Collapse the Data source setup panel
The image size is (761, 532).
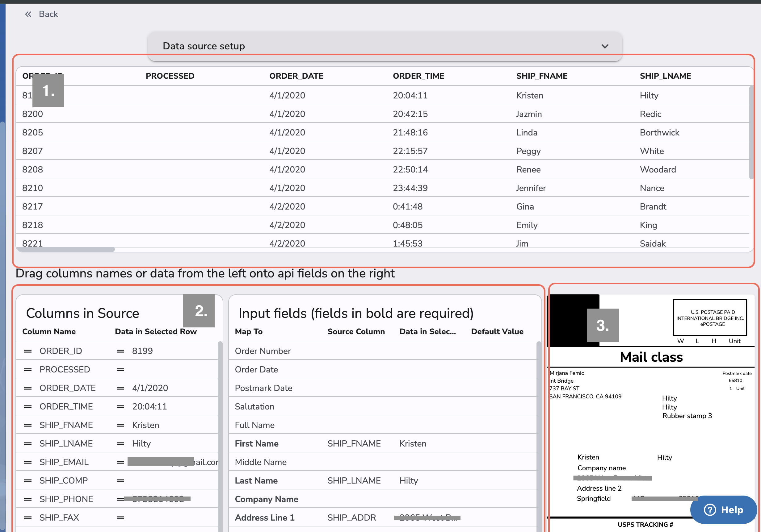(x=604, y=46)
